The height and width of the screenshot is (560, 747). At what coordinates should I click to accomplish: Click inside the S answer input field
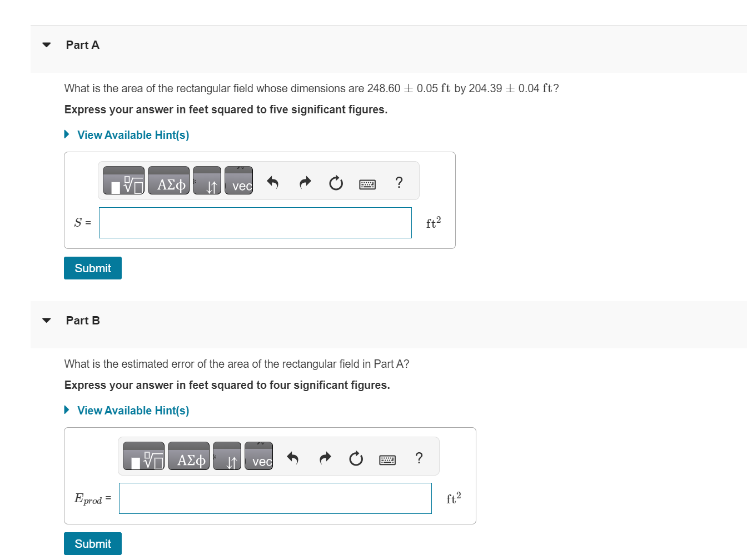click(x=255, y=222)
